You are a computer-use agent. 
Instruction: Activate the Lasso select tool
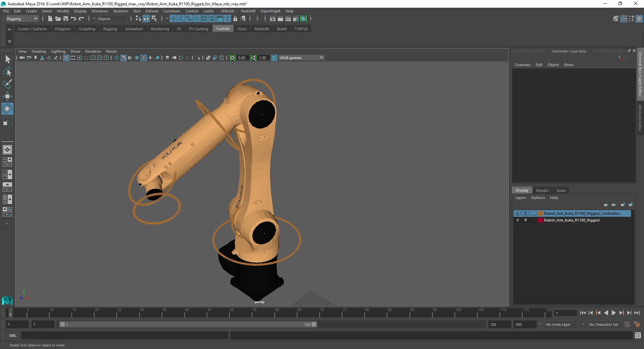(7, 72)
